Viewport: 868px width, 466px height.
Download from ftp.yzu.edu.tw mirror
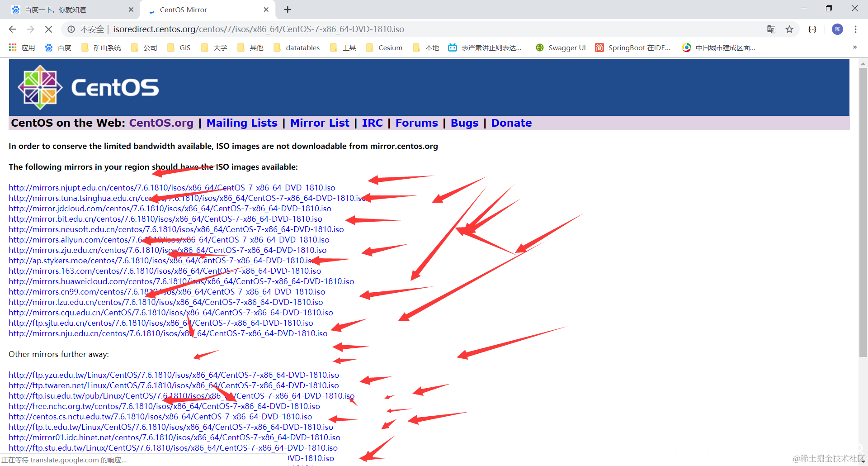tap(174, 375)
